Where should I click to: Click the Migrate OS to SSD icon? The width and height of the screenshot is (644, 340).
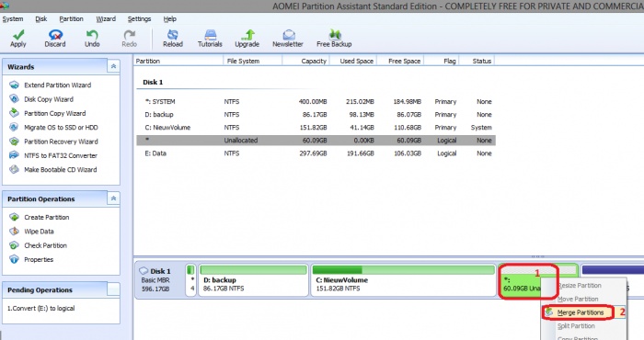point(15,127)
